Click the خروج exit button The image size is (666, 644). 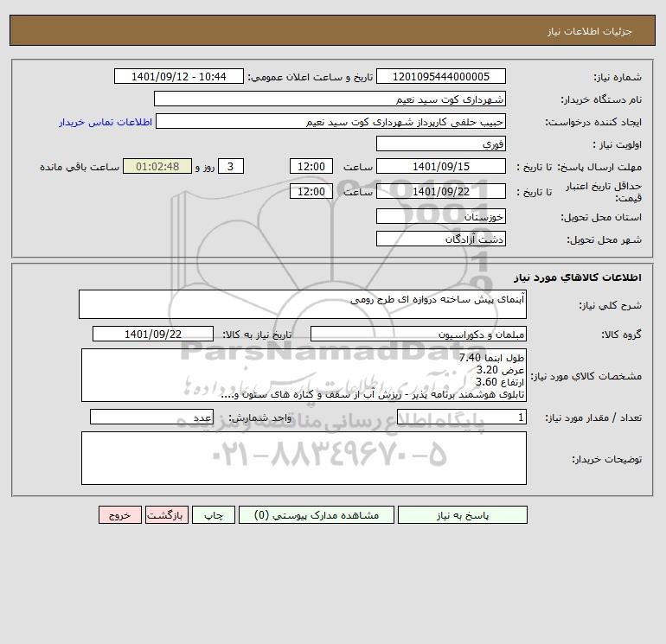click(119, 515)
